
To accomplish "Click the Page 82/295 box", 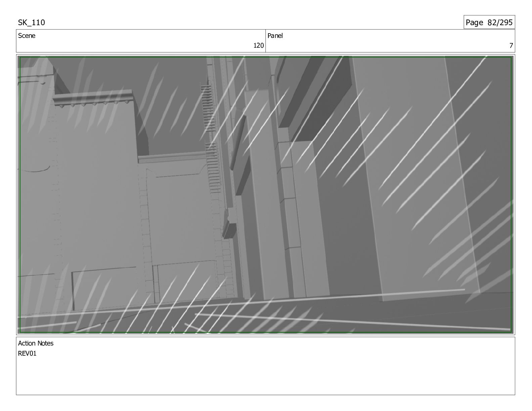I will (x=489, y=22).
